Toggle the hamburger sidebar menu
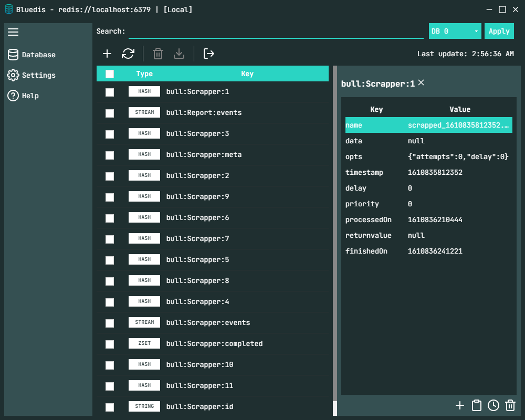This screenshot has height=420, width=525. coord(13,32)
